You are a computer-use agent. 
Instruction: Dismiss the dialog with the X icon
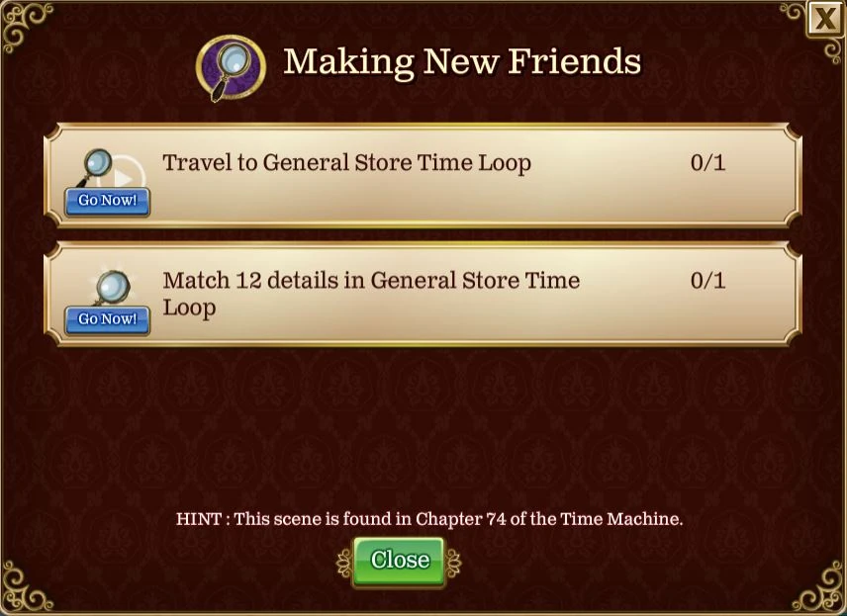pyautogui.click(x=825, y=19)
